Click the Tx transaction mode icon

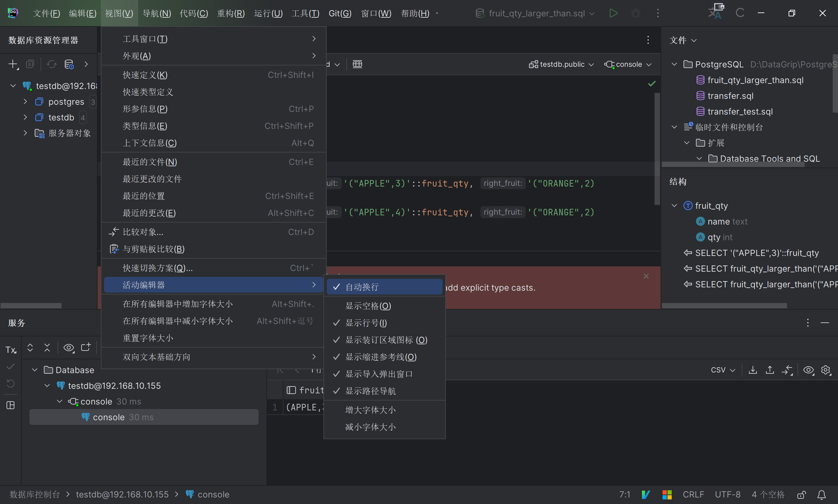[x=11, y=350]
